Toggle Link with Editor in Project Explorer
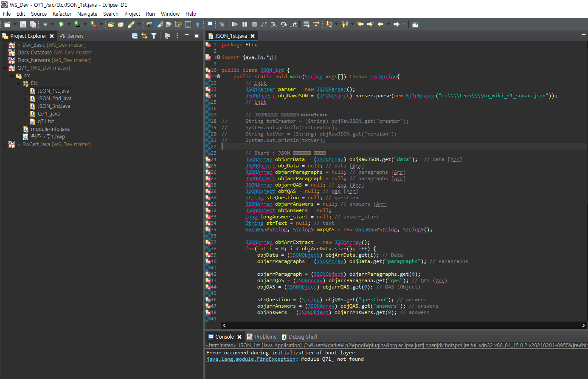This screenshot has width=588, height=379. (x=144, y=36)
